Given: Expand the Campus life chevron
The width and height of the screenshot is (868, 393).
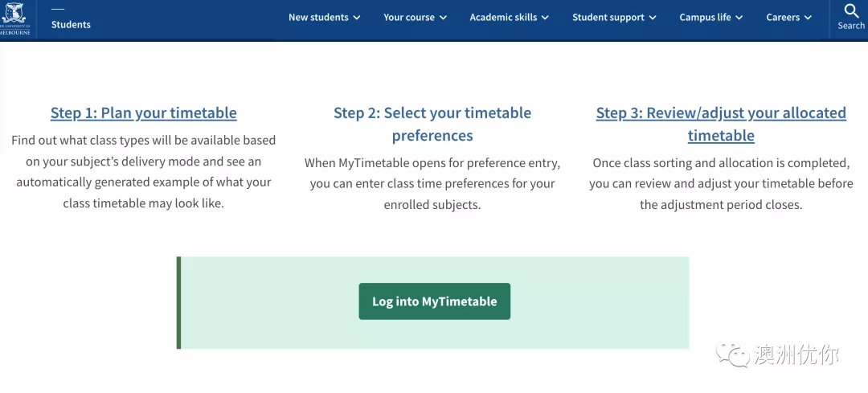Looking at the screenshot, I should click(739, 18).
